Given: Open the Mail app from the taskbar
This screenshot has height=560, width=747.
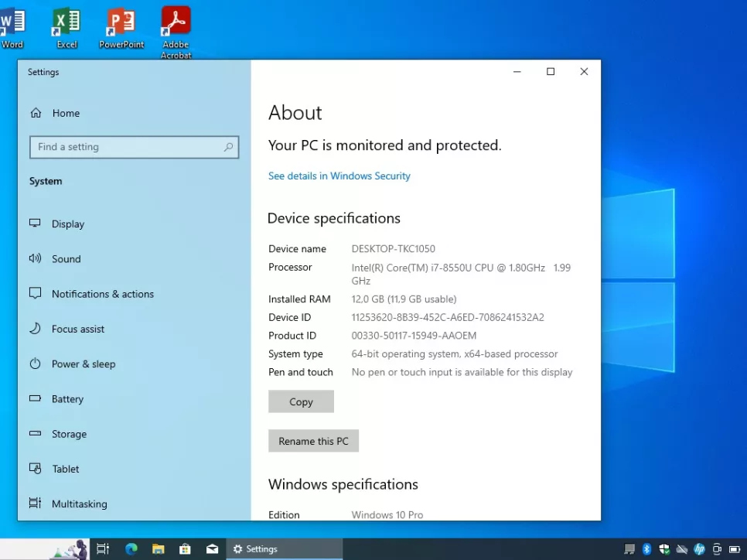Looking at the screenshot, I should pos(212,549).
